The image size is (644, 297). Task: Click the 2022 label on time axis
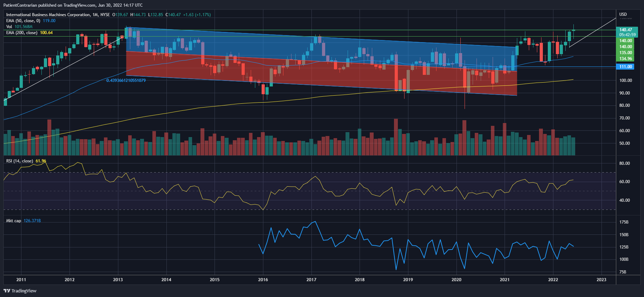(553, 280)
